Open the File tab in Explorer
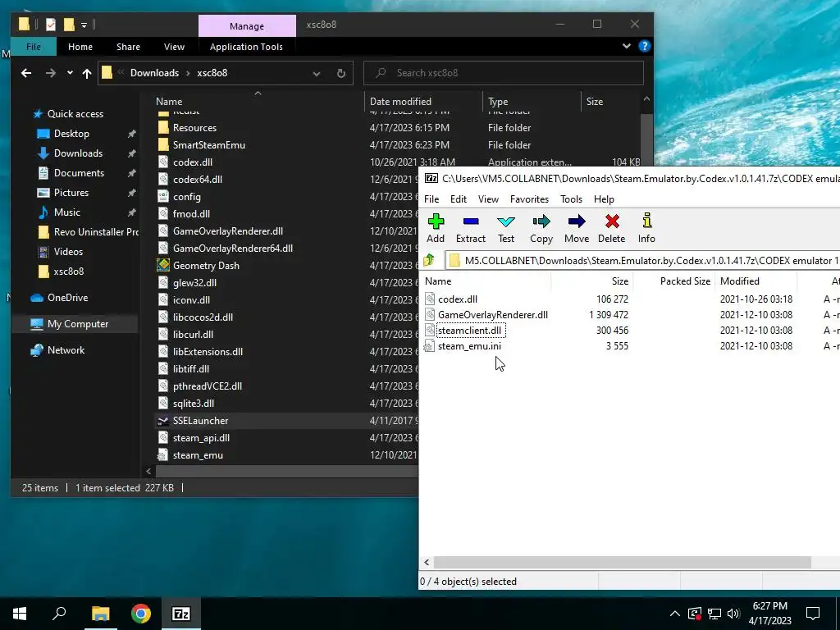This screenshot has height=630, width=840. click(33, 47)
